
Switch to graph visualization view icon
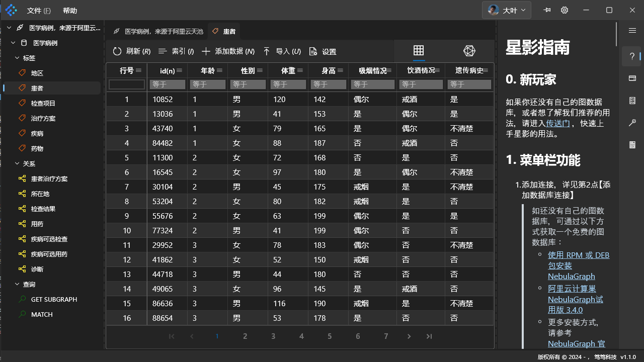pyautogui.click(x=469, y=50)
